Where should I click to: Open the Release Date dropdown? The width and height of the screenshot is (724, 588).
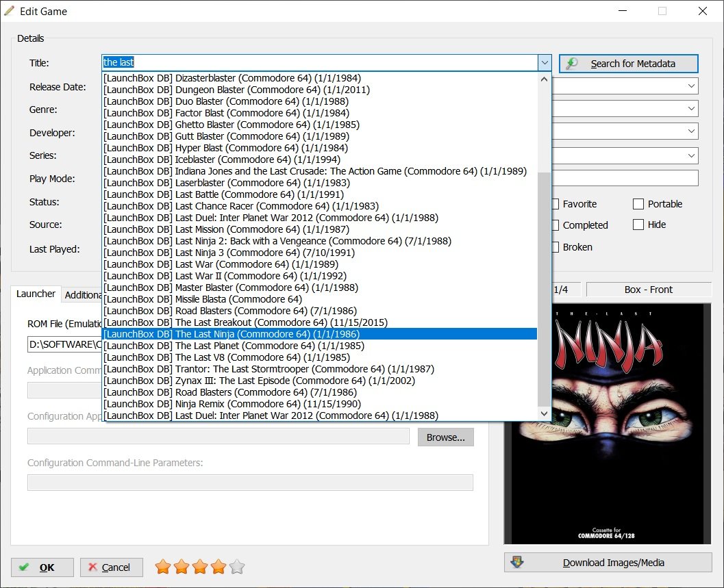[691, 86]
